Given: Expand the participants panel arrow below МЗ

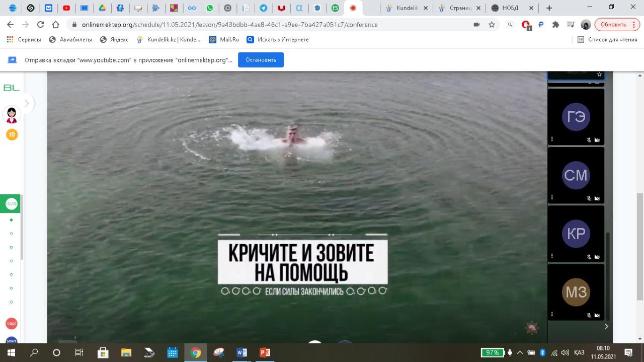Looking at the screenshot, I should 606,326.
